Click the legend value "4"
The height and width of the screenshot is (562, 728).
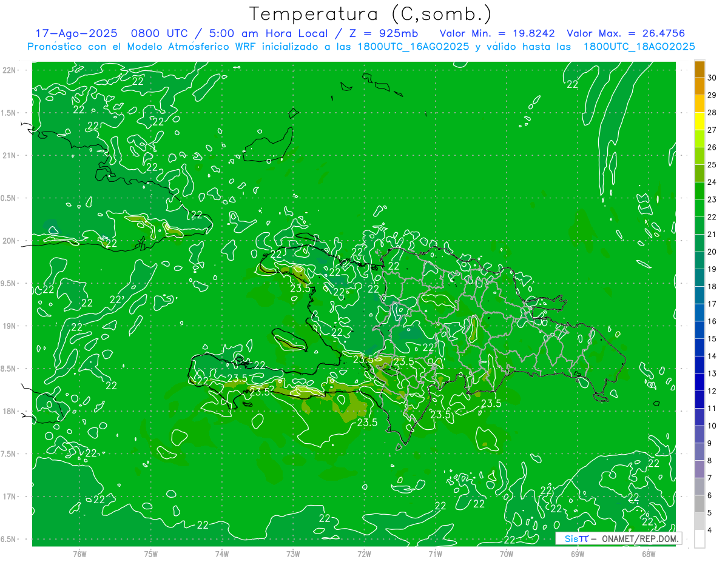pos(710,530)
